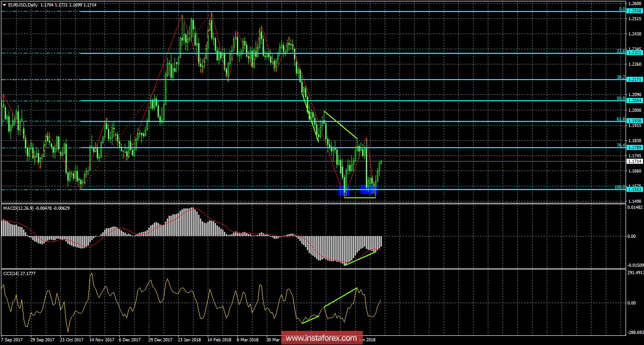Open the chart menu triangle beside EURUSD,Daily
Image resolution: width=644 pixels, height=345 pixels.
point(5,5)
